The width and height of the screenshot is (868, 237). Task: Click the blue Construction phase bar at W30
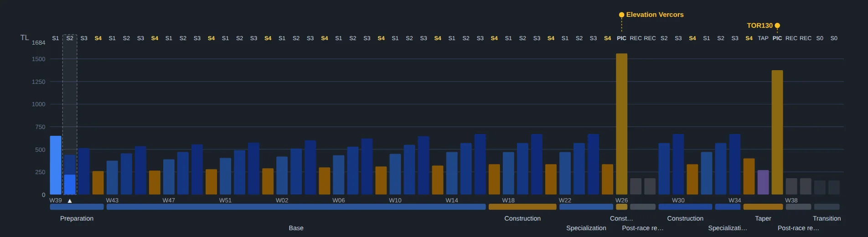[685, 207]
